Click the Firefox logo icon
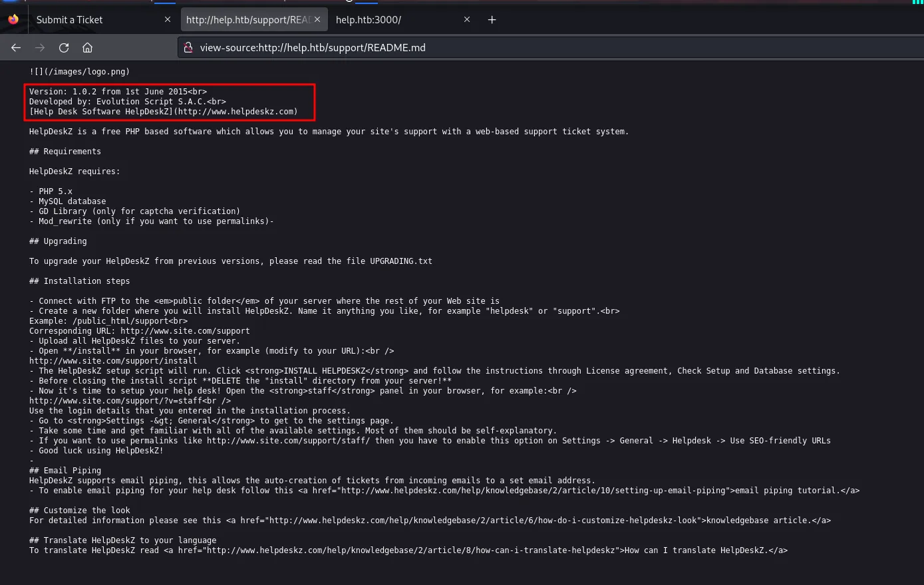Screen dimensions: 924x585 (13, 19)
